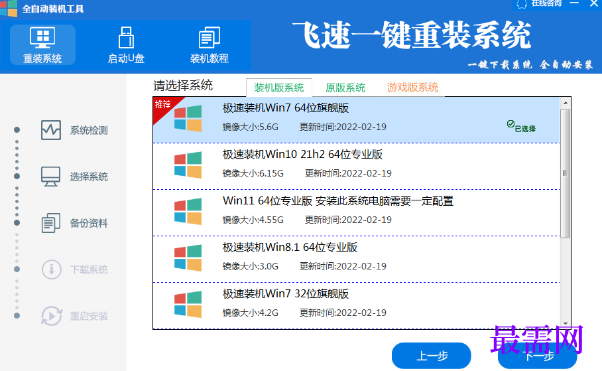This screenshot has height=371, width=602.
Task: Switch to the 装机版系统 tab
Action: click(279, 88)
